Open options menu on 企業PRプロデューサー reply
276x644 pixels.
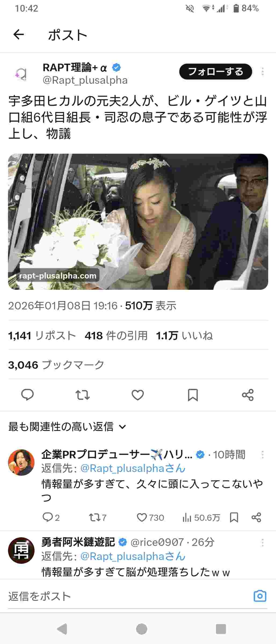click(x=262, y=455)
